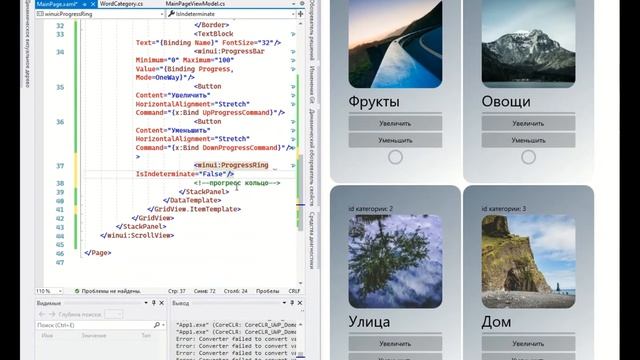This screenshot has height=360, width=640.
Task: Pin the Видимые panel
Action: [x=154, y=303]
